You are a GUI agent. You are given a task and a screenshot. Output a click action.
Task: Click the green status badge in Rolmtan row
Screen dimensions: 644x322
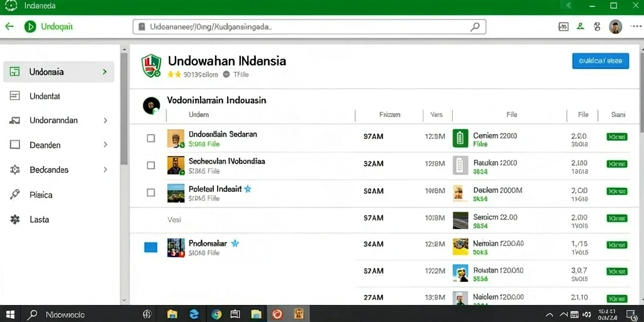(x=617, y=272)
